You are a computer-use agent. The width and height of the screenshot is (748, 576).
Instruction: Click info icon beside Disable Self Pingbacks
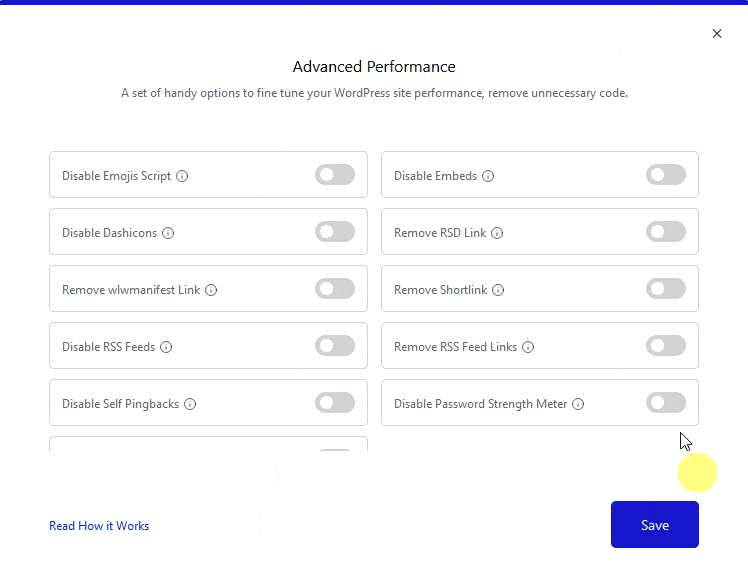(190, 404)
